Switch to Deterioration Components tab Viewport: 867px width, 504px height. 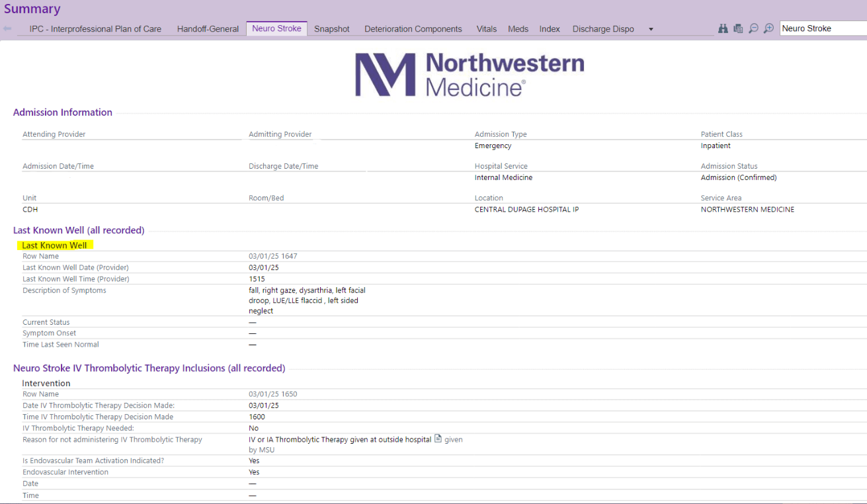tap(413, 29)
